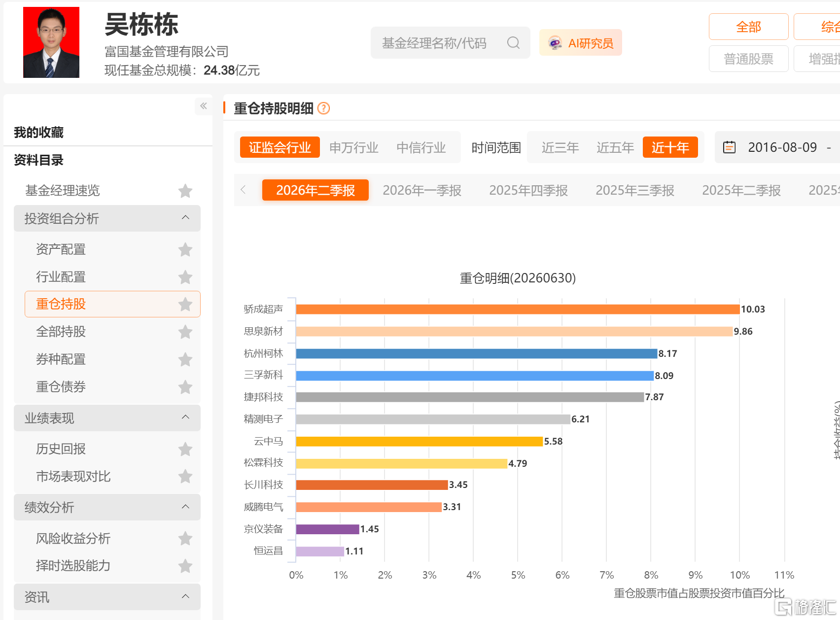The height and width of the screenshot is (620, 840).
Task: Set time range to 近三年
Action: (x=560, y=147)
